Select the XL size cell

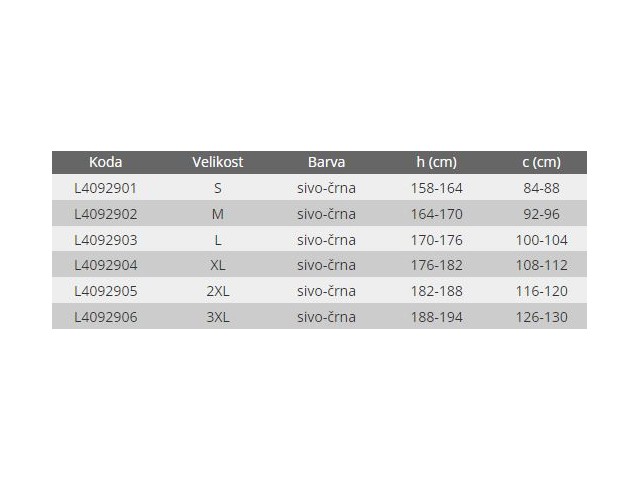pyautogui.click(x=218, y=265)
